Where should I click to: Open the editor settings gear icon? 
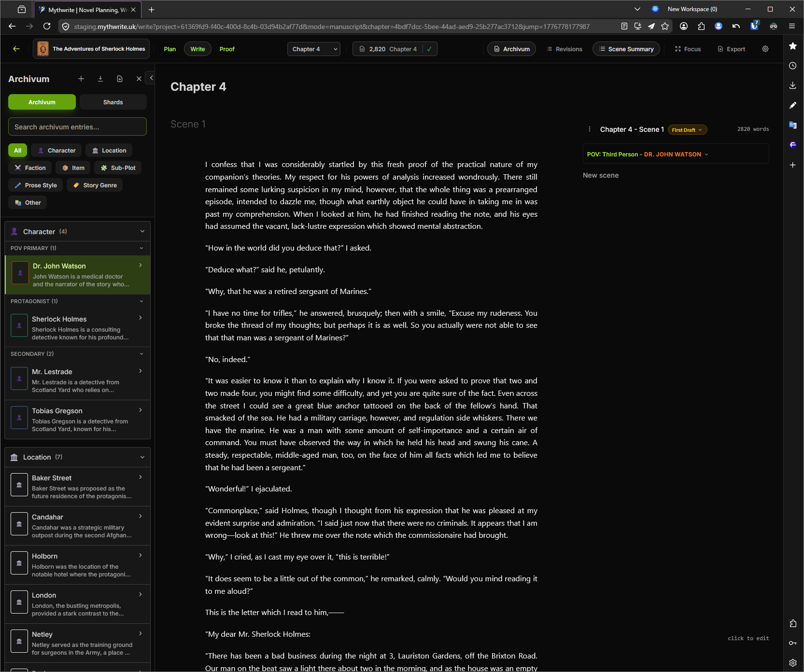tap(765, 49)
